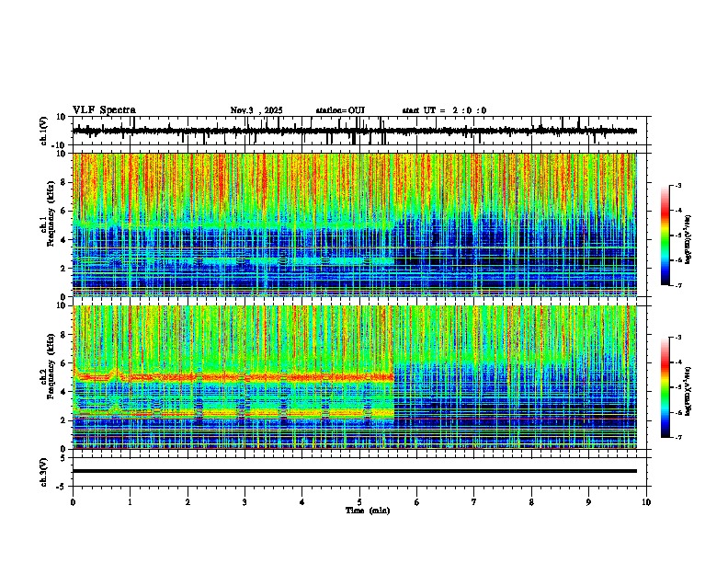728x563 pixels.
Task: Click the '-3' label on ch.1 color scale
Action: click(677, 185)
